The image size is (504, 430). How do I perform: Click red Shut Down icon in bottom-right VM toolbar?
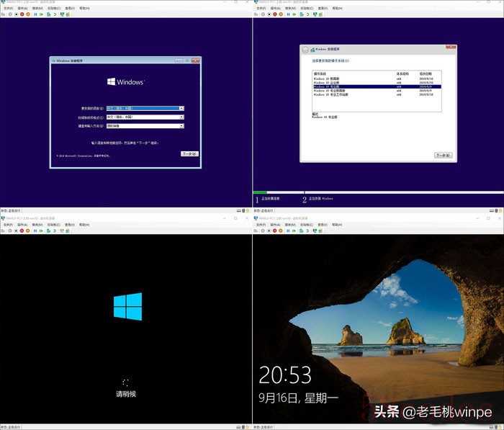(x=274, y=230)
